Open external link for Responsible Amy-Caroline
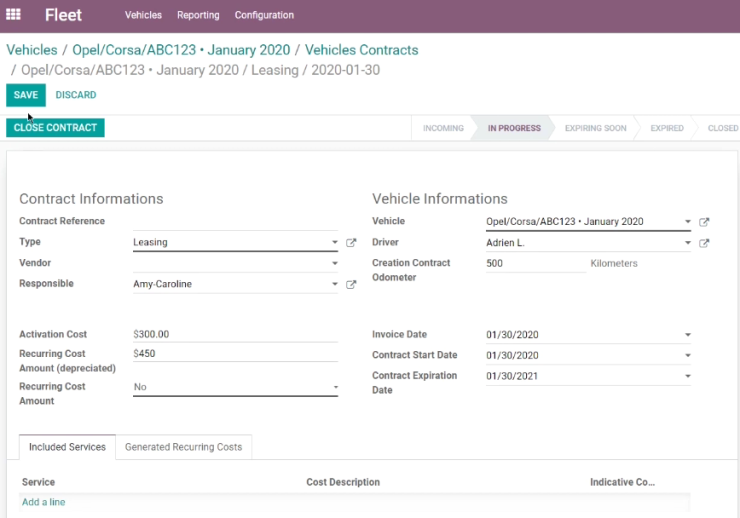Screen dimensions: 740x518 pos(351,284)
